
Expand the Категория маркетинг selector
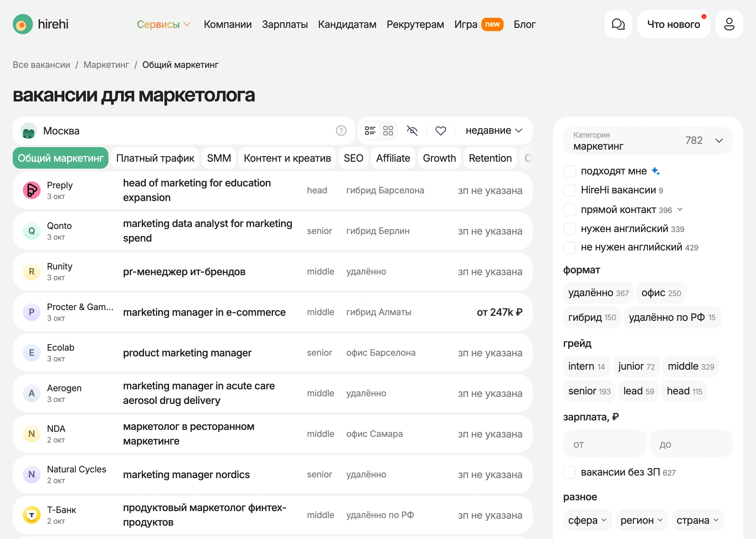[648, 141]
